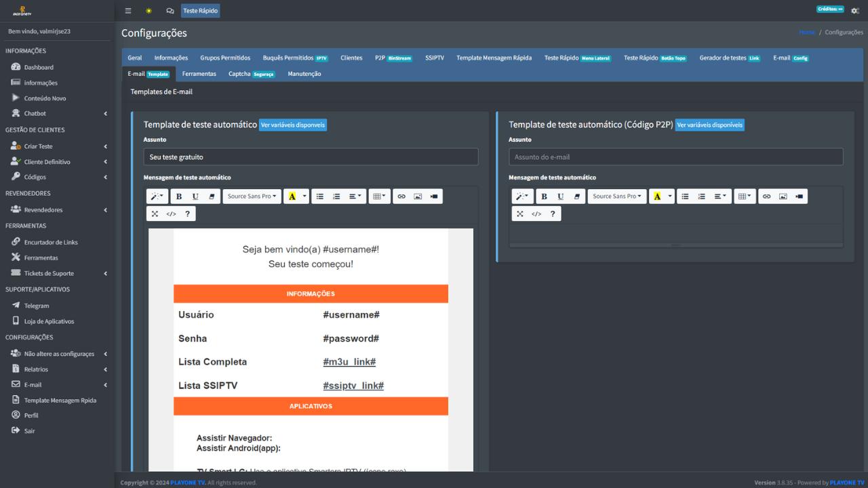Insert picture in the right editor toolbar
This screenshot has height=488, width=868.
click(783, 197)
